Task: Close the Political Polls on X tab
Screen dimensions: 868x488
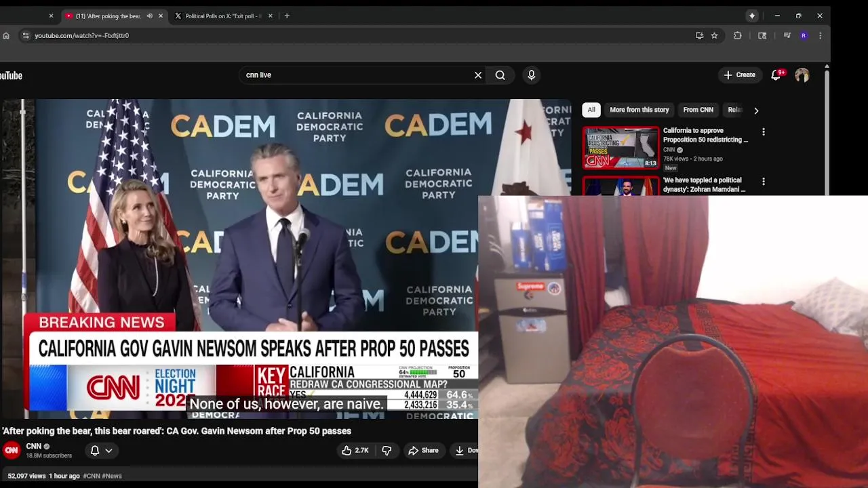Action: coord(270,16)
